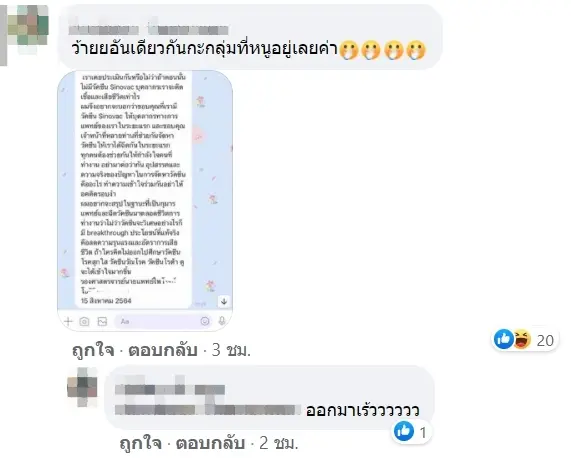Click the like icon on the reply comment
The height and width of the screenshot is (458, 571).
pyautogui.click(x=404, y=431)
